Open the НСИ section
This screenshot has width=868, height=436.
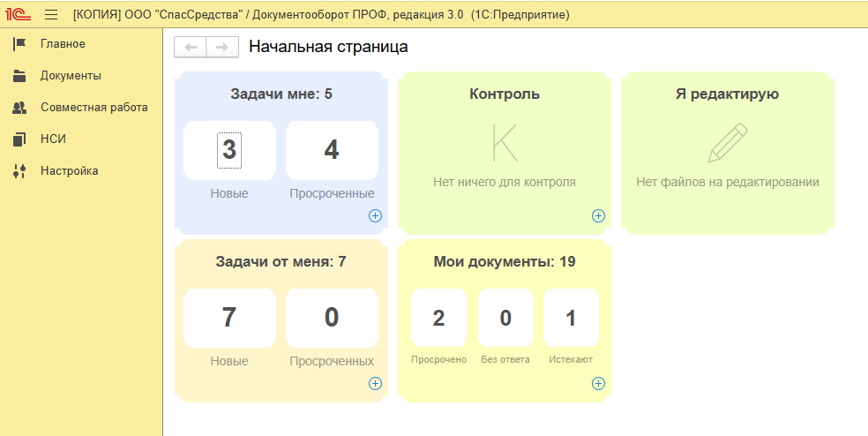[x=53, y=139]
